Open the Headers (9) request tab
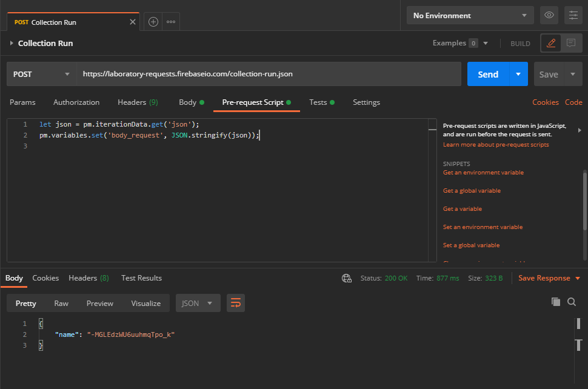The height and width of the screenshot is (389, 588). (x=138, y=102)
